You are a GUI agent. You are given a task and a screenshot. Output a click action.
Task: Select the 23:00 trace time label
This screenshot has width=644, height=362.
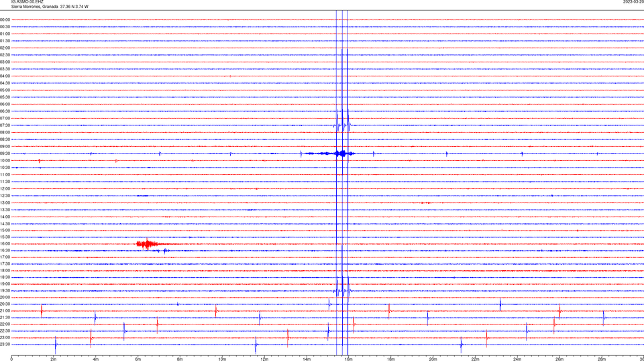tap(5, 338)
